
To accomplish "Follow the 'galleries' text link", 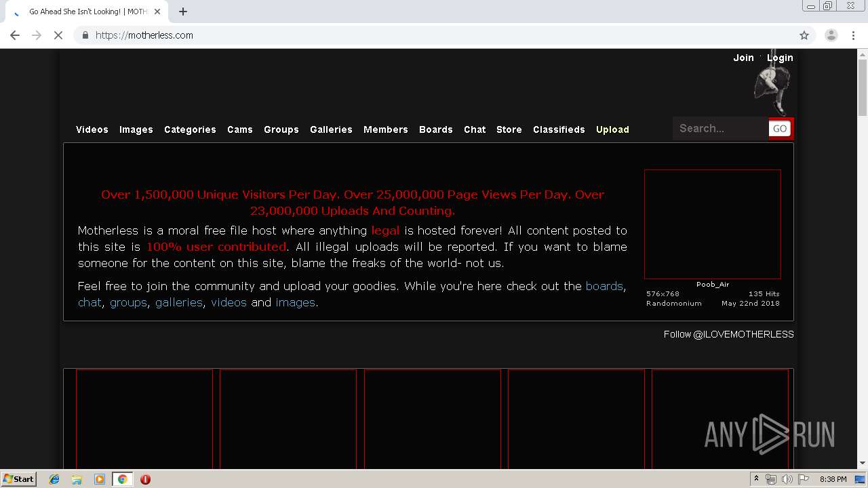I will click(179, 302).
